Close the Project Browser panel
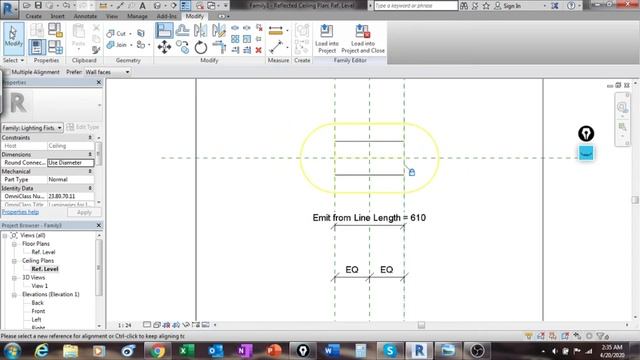The image size is (640, 360). 99,225
